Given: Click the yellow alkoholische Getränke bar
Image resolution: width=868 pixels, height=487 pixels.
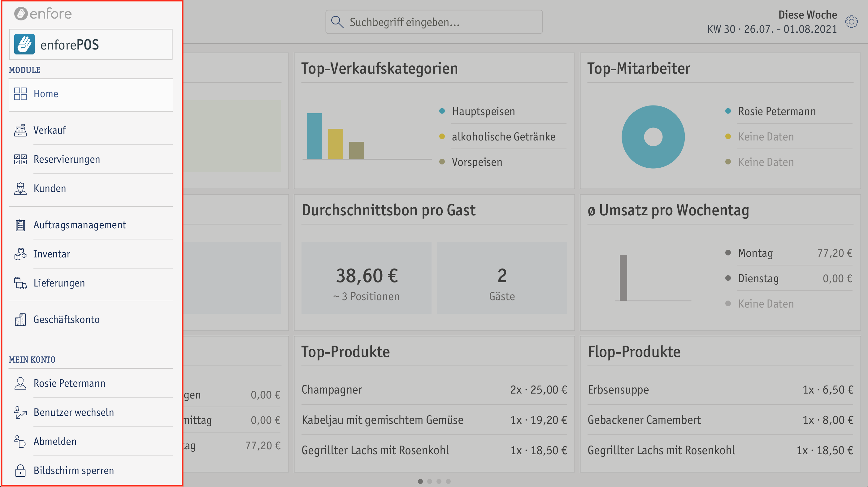Looking at the screenshot, I should [x=335, y=144].
